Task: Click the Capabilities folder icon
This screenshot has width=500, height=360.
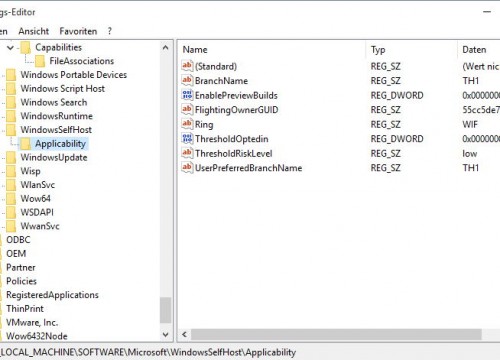Action: pyautogui.click(x=25, y=47)
